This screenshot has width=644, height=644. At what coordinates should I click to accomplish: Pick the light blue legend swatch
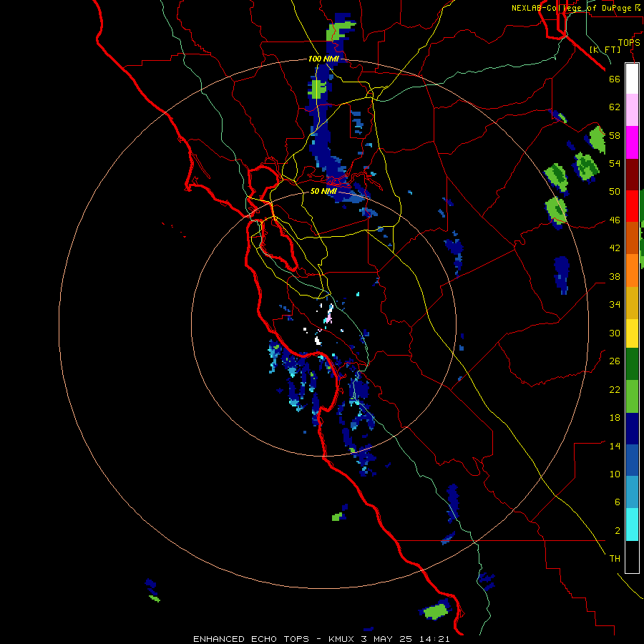pyautogui.click(x=632, y=492)
